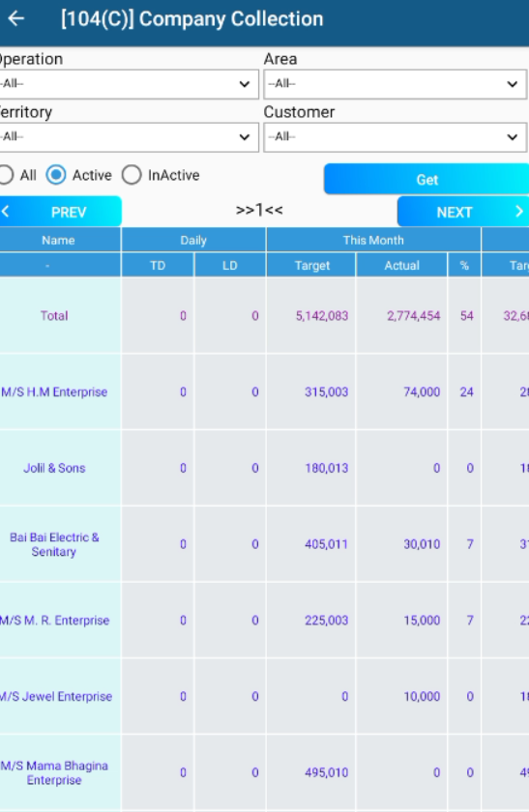Click target value 315,003
The image size is (529, 812).
pos(327,392)
